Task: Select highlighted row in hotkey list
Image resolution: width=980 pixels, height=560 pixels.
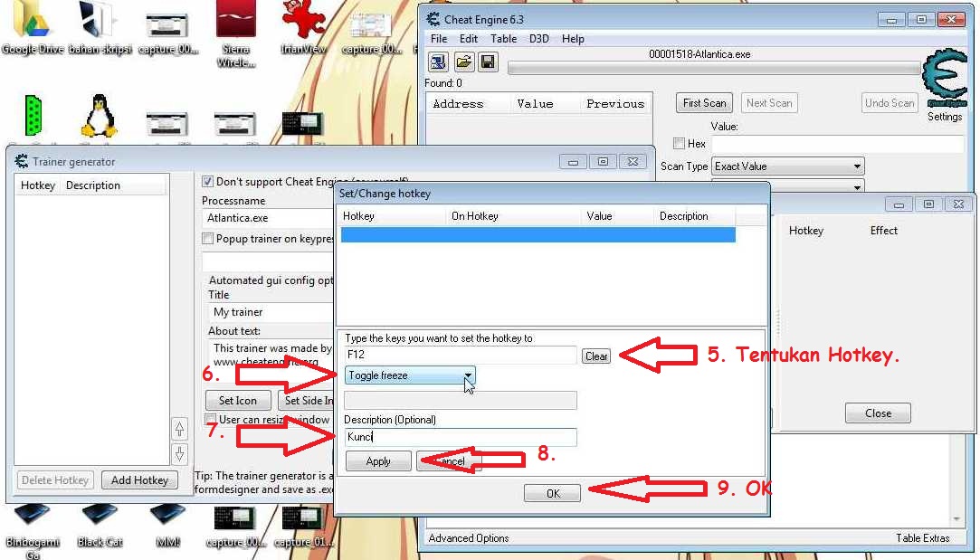Action: tap(538, 235)
